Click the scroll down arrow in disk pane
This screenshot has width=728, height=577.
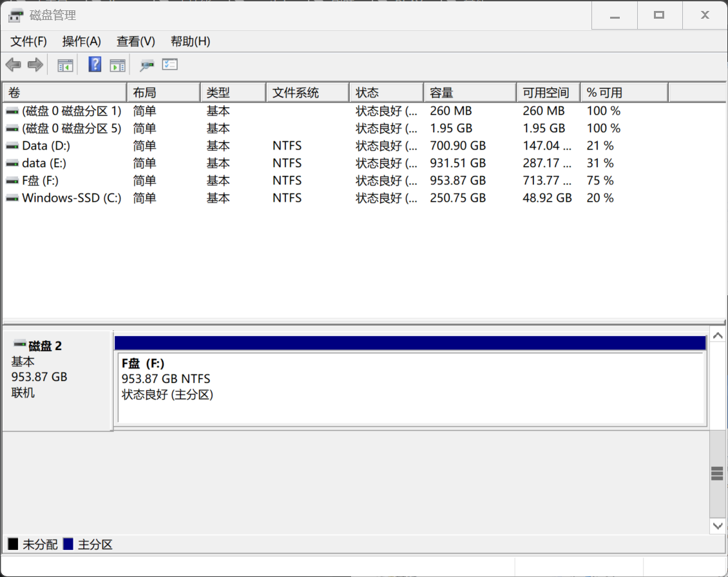coord(718,526)
